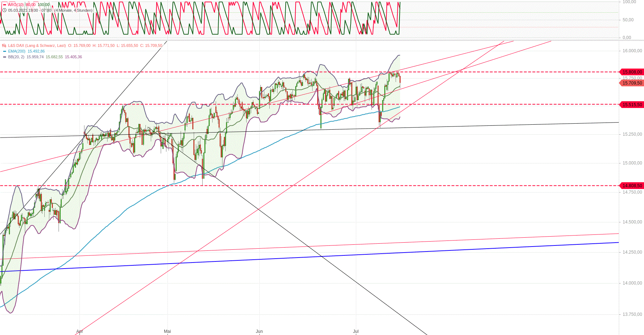The height and width of the screenshot is (335, 644).
Task: Click the blue EMA(200) legend marker
Action: click(x=4, y=51)
